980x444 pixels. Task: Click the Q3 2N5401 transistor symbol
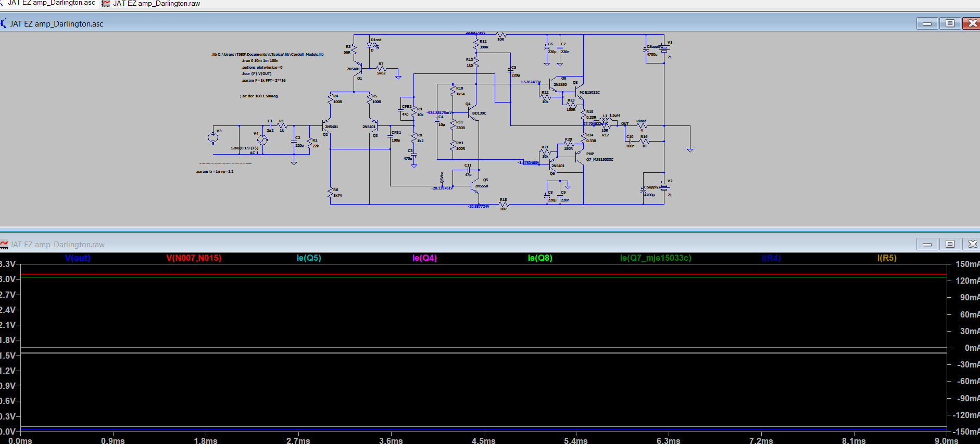[373, 125]
